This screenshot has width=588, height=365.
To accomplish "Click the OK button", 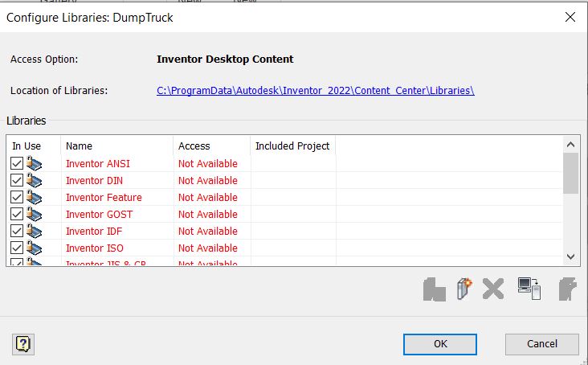I will tap(440, 344).
